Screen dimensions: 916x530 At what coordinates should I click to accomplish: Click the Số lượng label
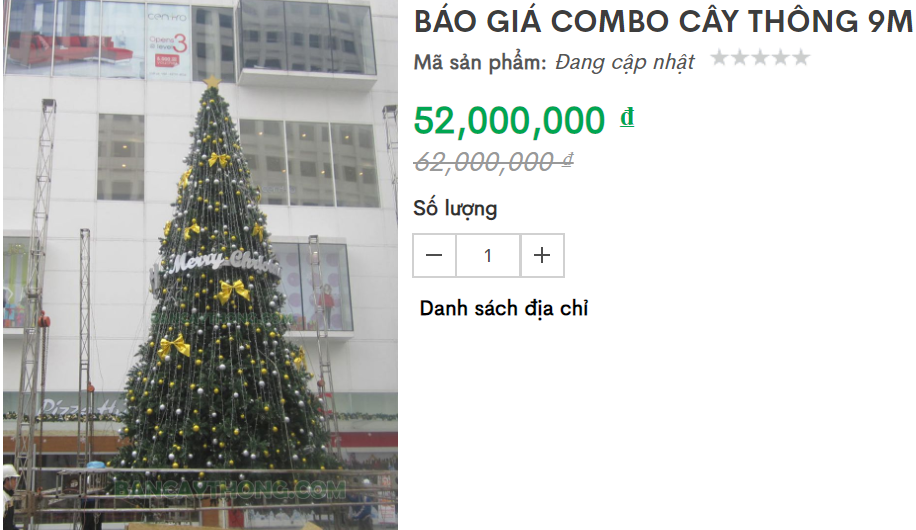point(455,209)
